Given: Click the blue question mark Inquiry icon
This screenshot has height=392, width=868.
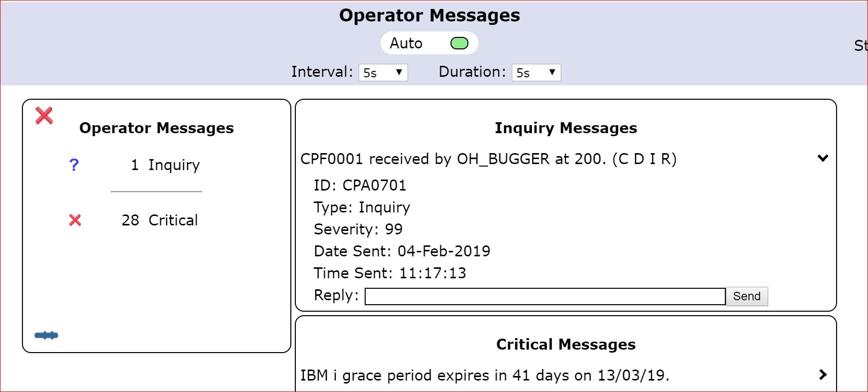Looking at the screenshot, I should (74, 165).
